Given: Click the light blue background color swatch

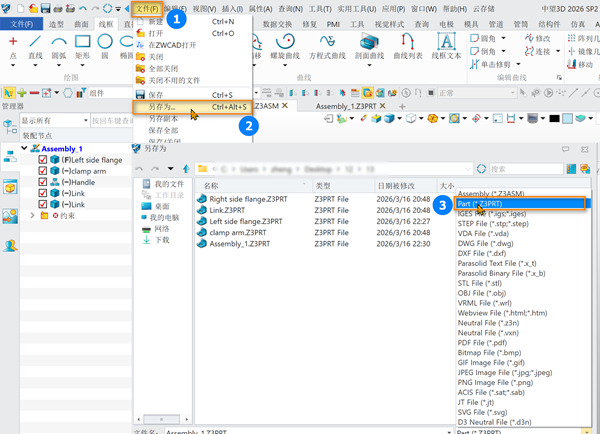Looking at the screenshot, I should click(x=567, y=119).
